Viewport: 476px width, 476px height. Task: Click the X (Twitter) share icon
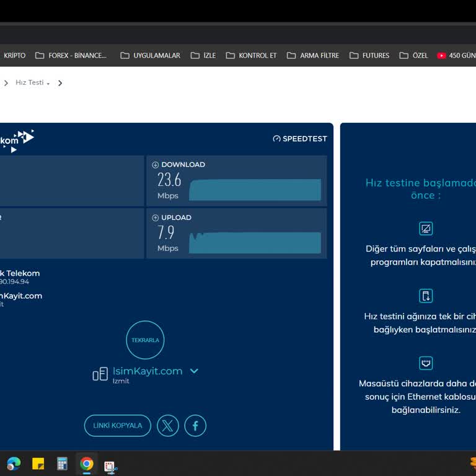pos(167,426)
